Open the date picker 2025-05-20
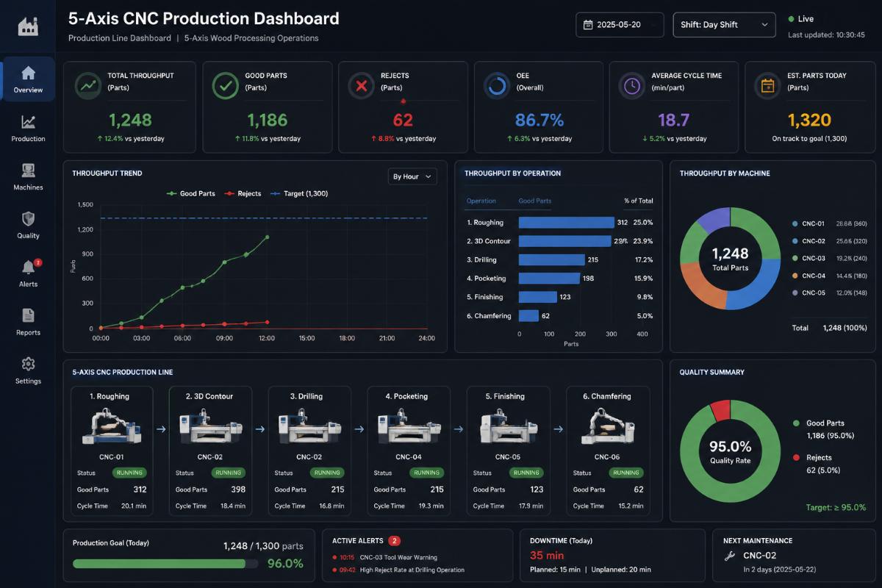 click(x=620, y=24)
